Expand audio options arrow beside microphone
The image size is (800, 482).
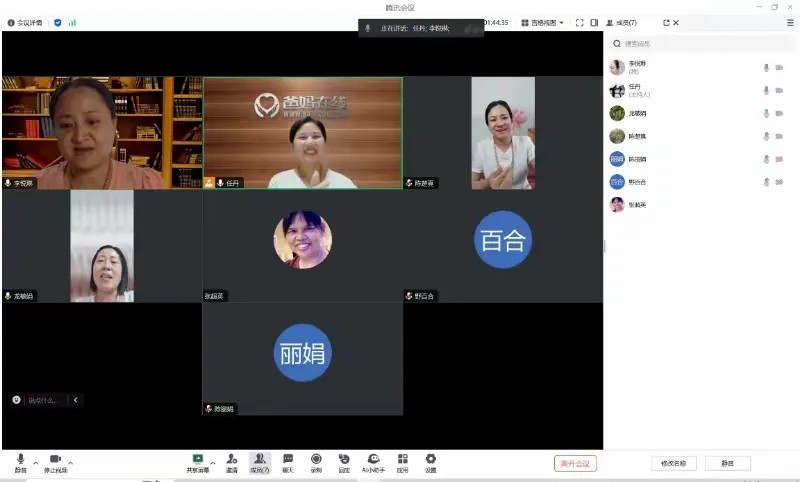coord(36,463)
